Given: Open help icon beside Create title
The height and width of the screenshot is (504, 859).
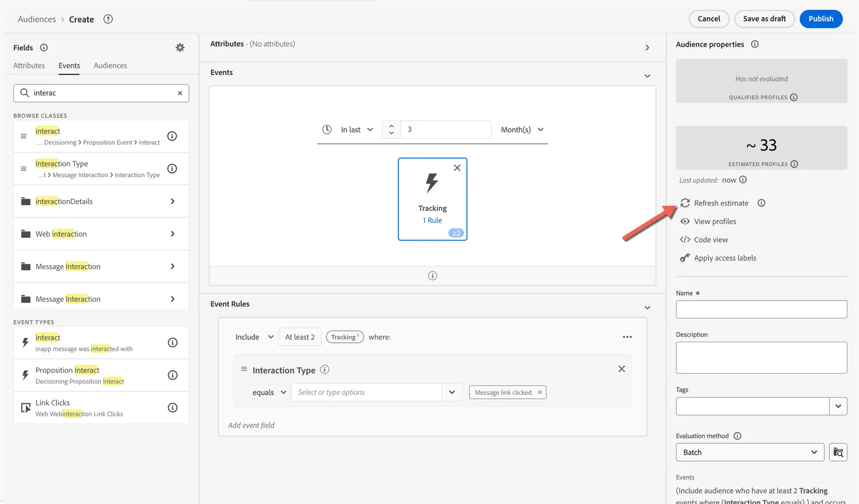Looking at the screenshot, I should [108, 19].
